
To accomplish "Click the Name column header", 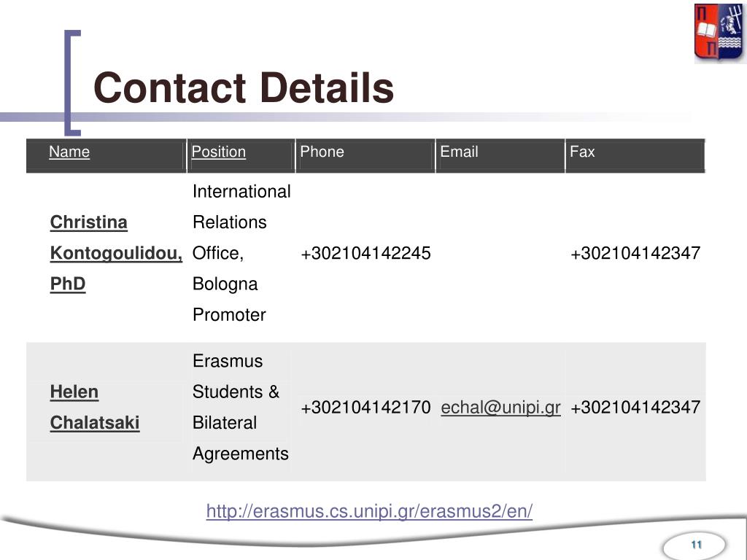I will point(69,152).
